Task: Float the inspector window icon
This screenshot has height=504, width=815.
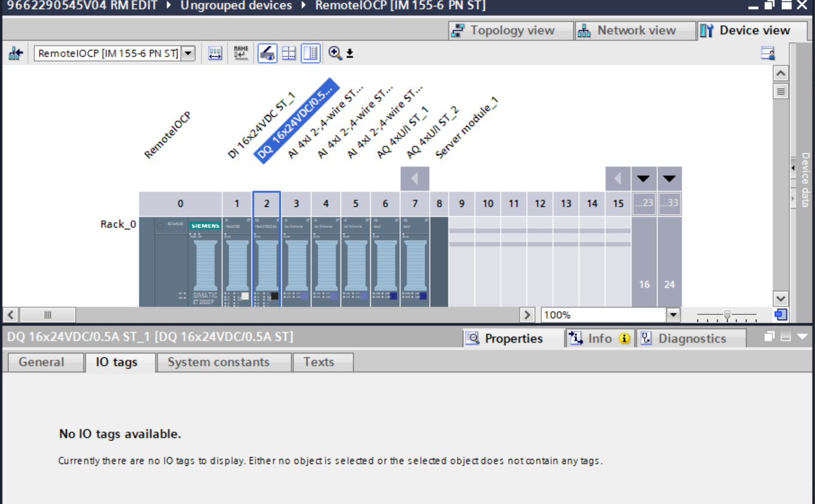Action: point(770,337)
